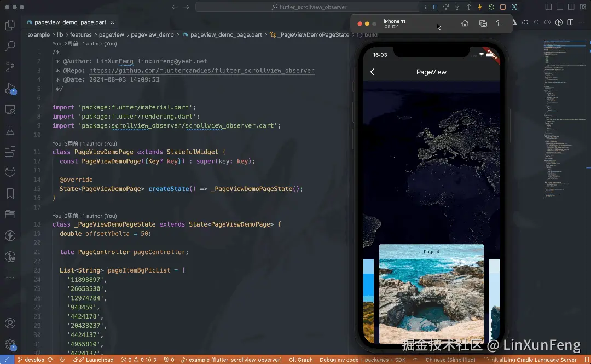The width and height of the screenshot is (591, 364).
Task: Toggle the primary side bar layout button
Action: click(x=548, y=7)
